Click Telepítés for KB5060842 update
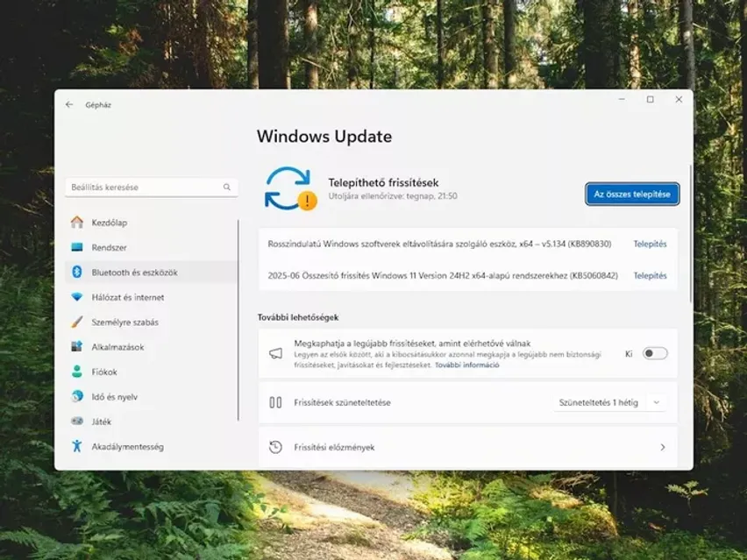 (x=650, y=275)
